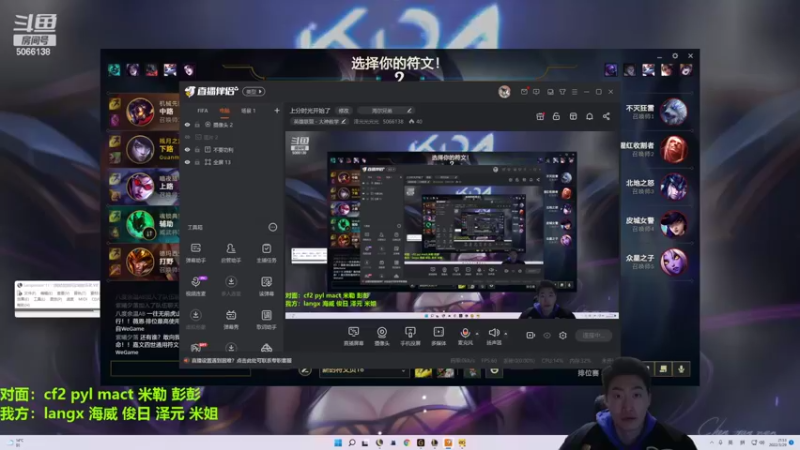Toggle lock on the 摄像头 2 source
This screenshot has width=800, height=450.
(197, 124)
